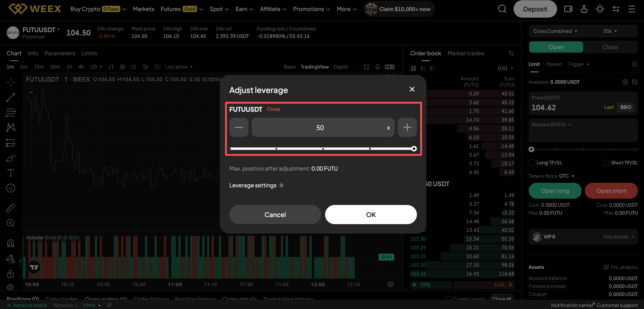Expand the 1D timeframe dropdown
The height and width of the screenshot is (309, 644).
tap(96, 67)
